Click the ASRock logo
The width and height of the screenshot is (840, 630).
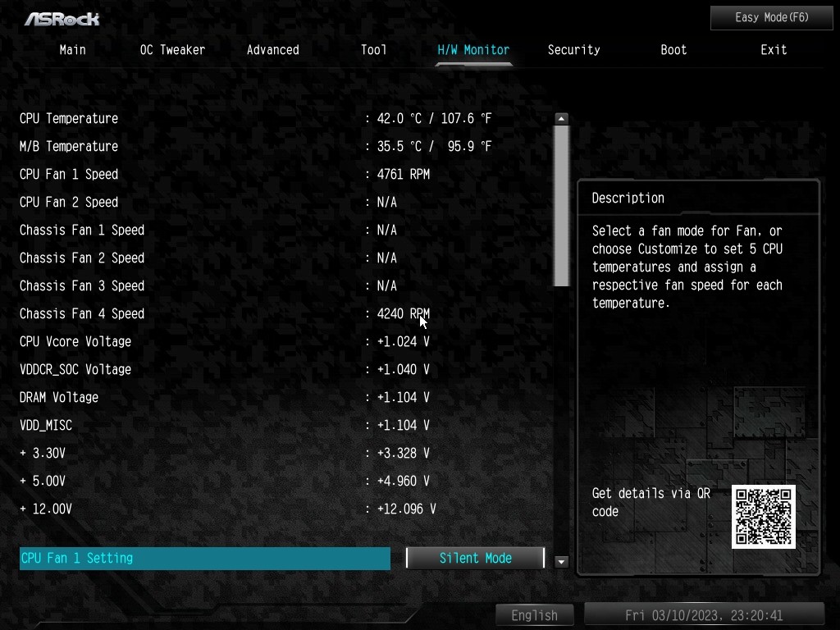coord(62,20)
